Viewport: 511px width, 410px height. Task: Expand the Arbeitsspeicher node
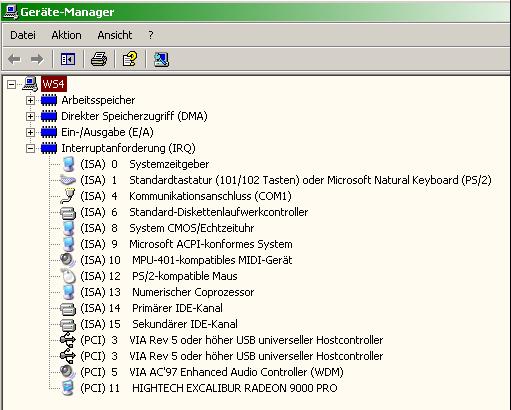click(30, 100)
